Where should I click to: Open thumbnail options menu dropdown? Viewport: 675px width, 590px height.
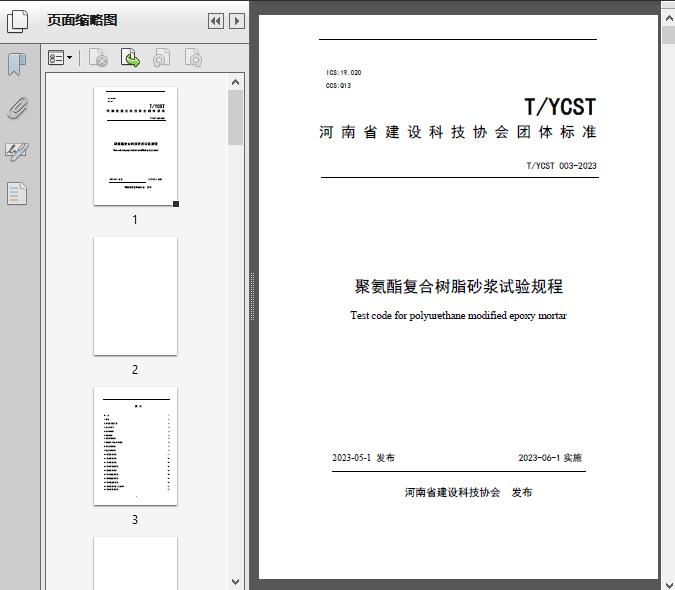pyautogui.click(x=60, y=58)
